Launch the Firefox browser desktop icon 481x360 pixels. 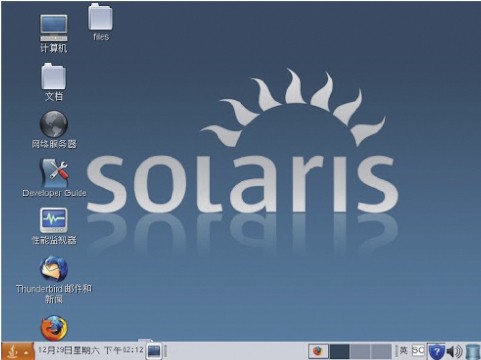point(54,328)
